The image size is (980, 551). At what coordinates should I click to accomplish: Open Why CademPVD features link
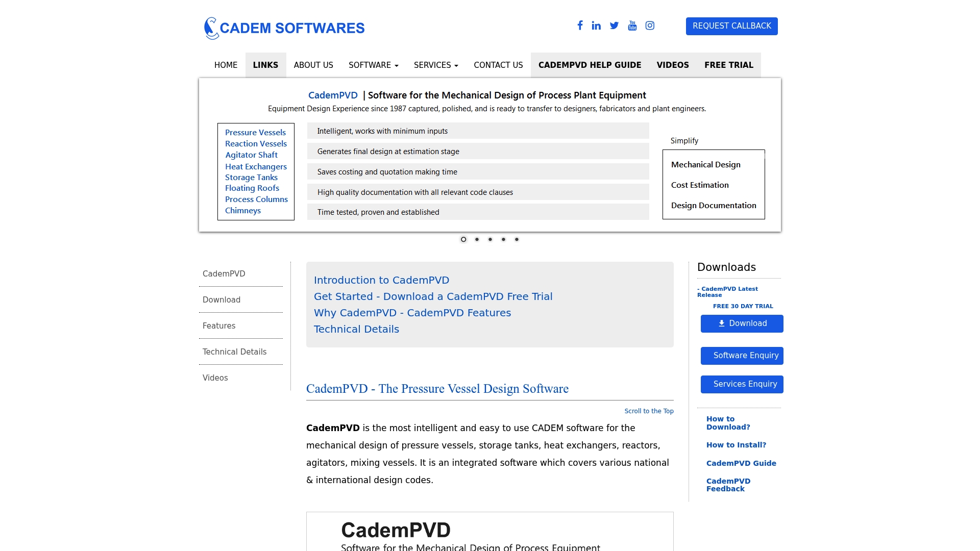click(x=412, y=313)
